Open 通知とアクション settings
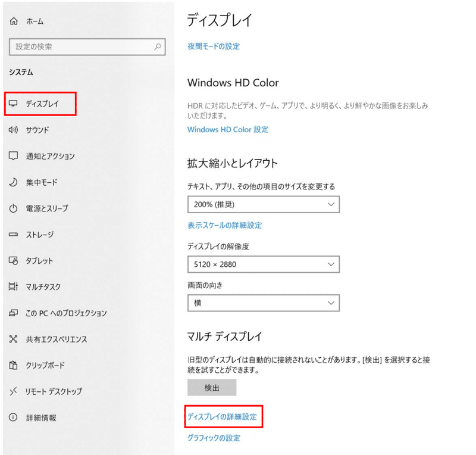Image resolution: width=476 pixels, height=455 pixels. tap(50, 156)
